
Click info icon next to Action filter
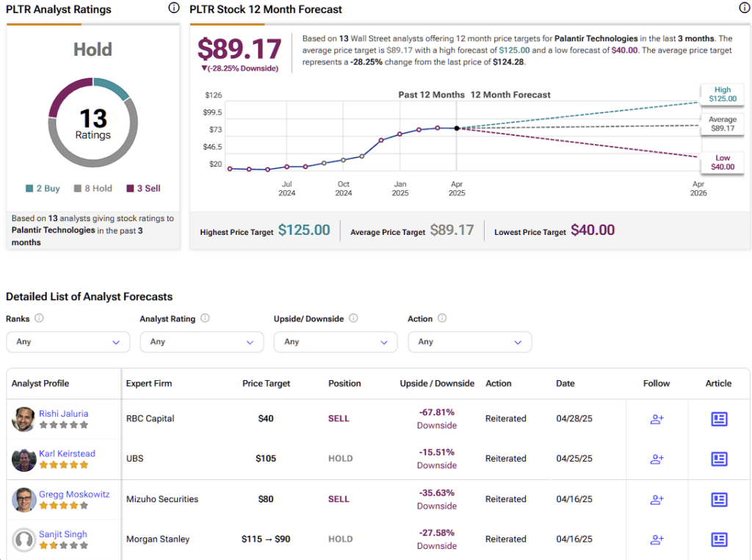442,318
